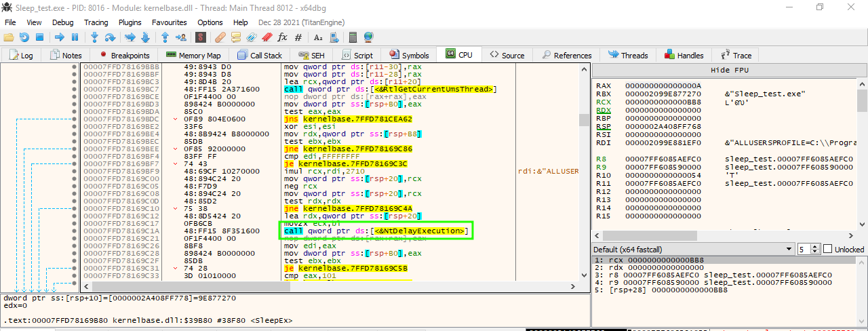Click the Run arrow toolbar icon
868x331 pixels.
click(x=60, y=37)
